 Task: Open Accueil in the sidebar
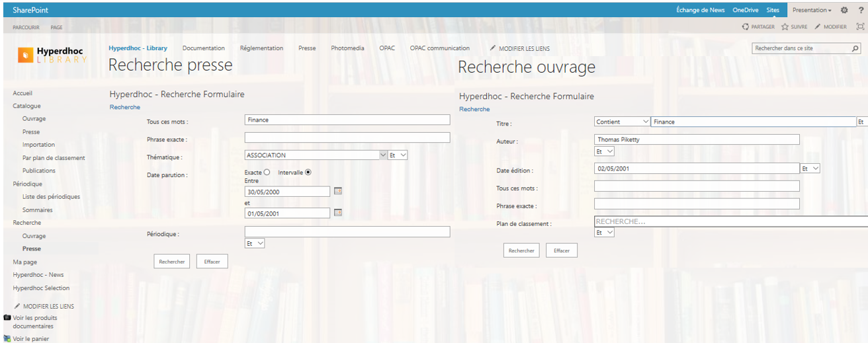click(22, 93)
